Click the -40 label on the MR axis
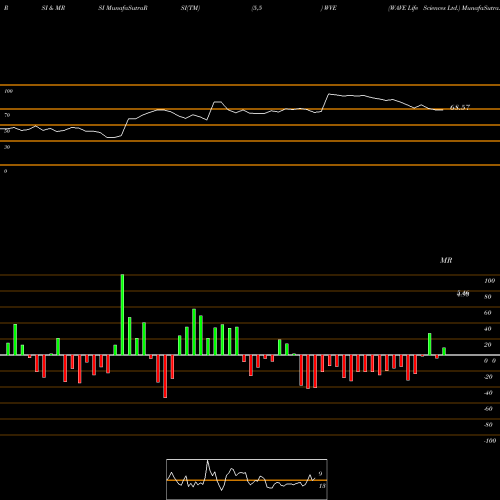Viewport: 500px width, 500px height. point(488,393)
